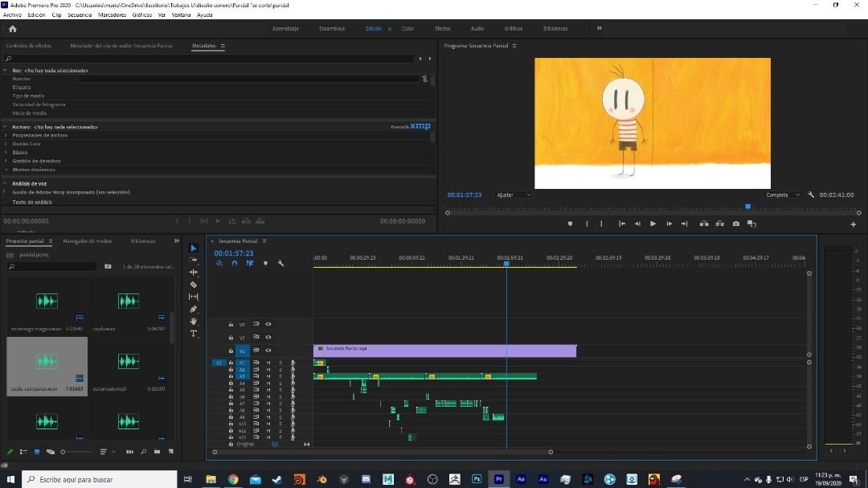Open the Secuencia menu

tap(80, 15)
